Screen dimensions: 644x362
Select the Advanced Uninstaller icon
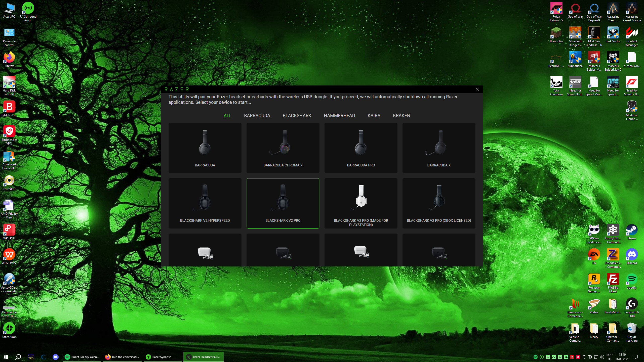[x=9, y=160]
